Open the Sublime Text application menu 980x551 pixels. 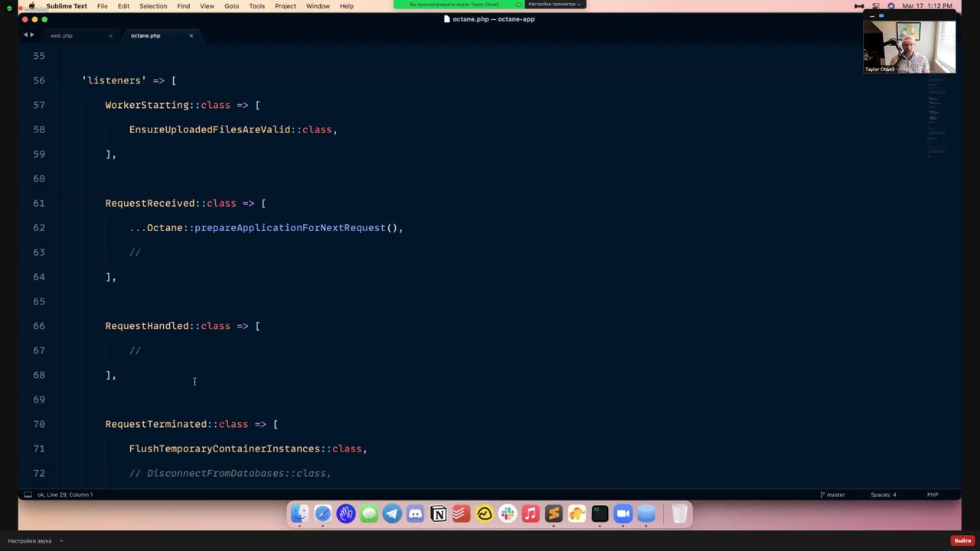(x=67, y=6)
